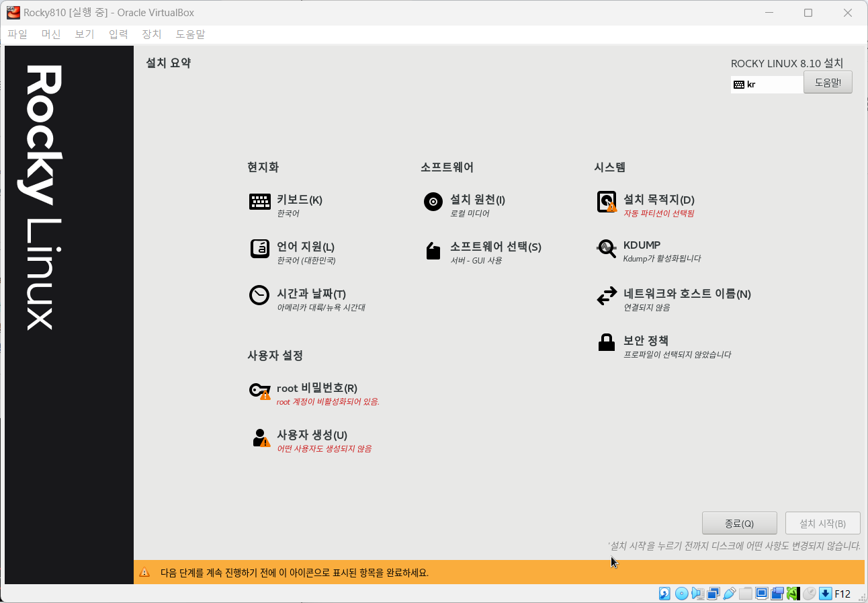This screenshot has height=603, width=868.
Task: Open the 네트워크와 호스트 이름(N) arrows icon
Action: [607, 296]
